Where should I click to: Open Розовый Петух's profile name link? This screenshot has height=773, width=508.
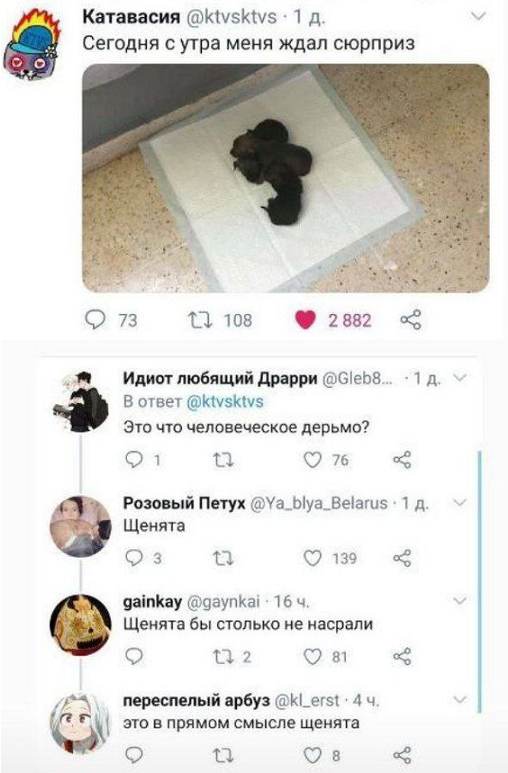tap(184, 503)
